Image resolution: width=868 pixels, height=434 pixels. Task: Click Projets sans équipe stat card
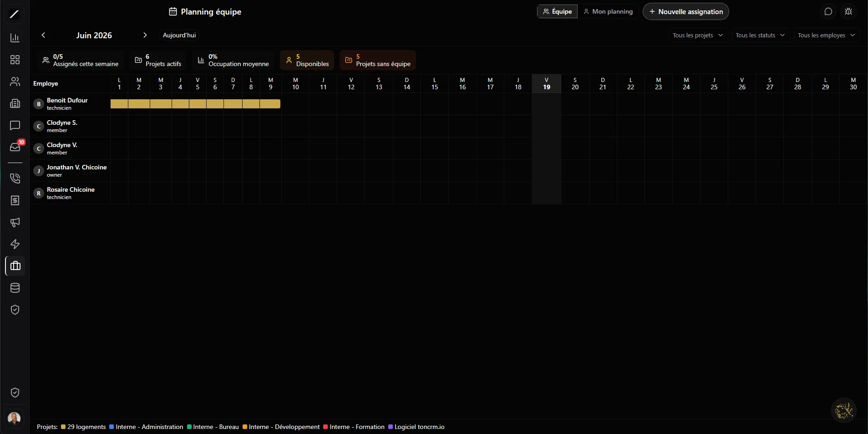point(378,60)
